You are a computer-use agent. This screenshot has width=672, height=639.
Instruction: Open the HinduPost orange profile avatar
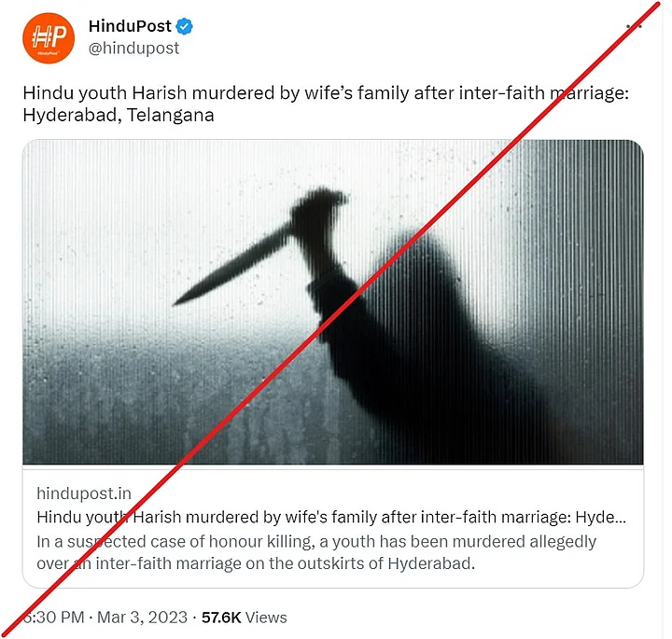(x=49, y=38)
